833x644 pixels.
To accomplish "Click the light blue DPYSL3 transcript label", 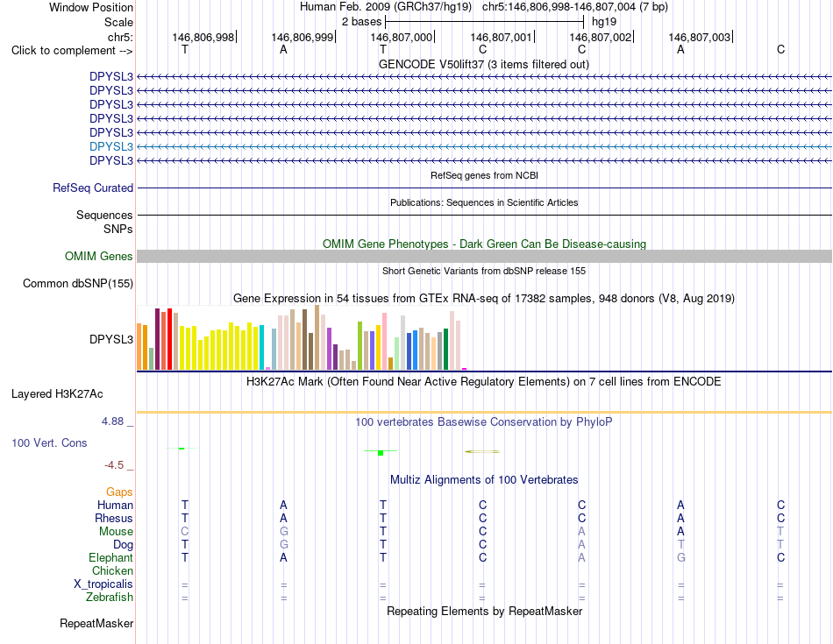I will click(x=111, y=146).
